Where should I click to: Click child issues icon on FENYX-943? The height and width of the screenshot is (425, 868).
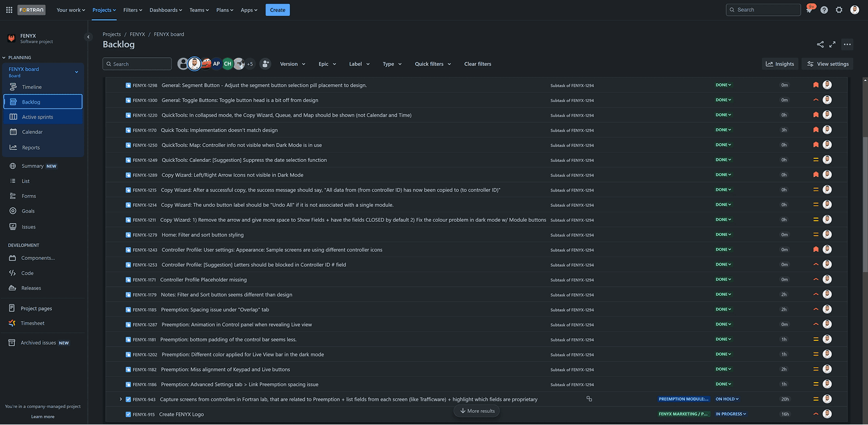pyautogui.click(x=589, y=399)
